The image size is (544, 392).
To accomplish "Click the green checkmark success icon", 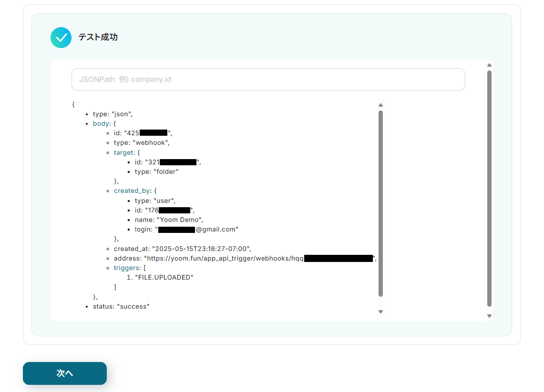I will click(61, 38).
